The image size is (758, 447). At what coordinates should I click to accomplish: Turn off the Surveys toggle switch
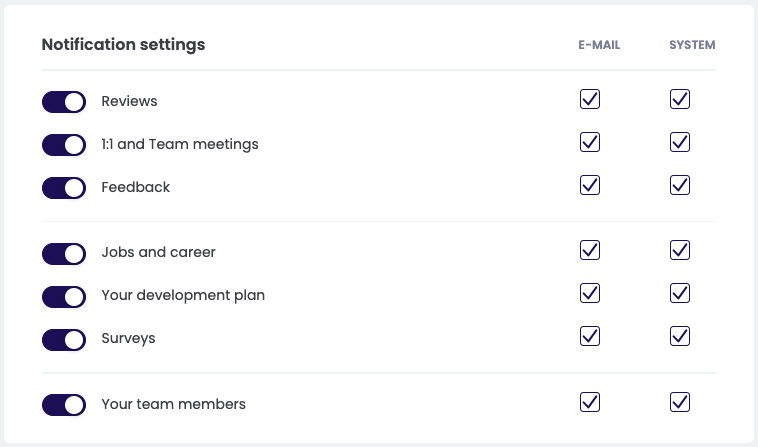pyautogui.click(x=64, y=339)
